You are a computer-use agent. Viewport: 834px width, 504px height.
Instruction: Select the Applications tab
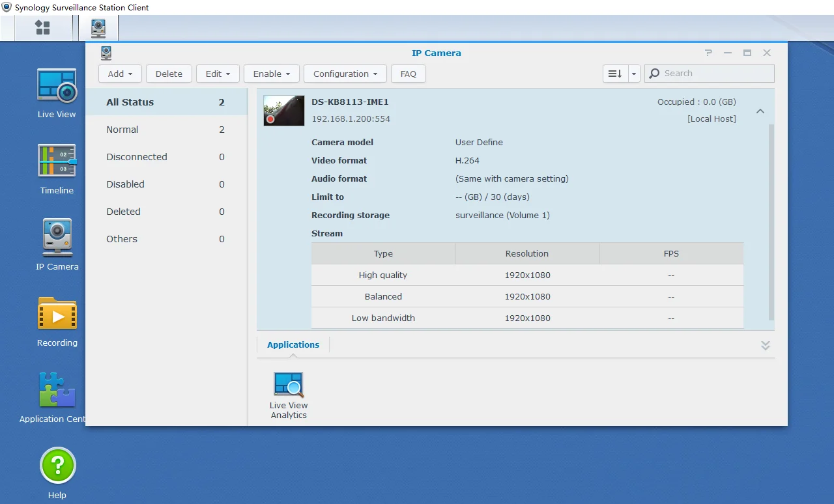293,345
